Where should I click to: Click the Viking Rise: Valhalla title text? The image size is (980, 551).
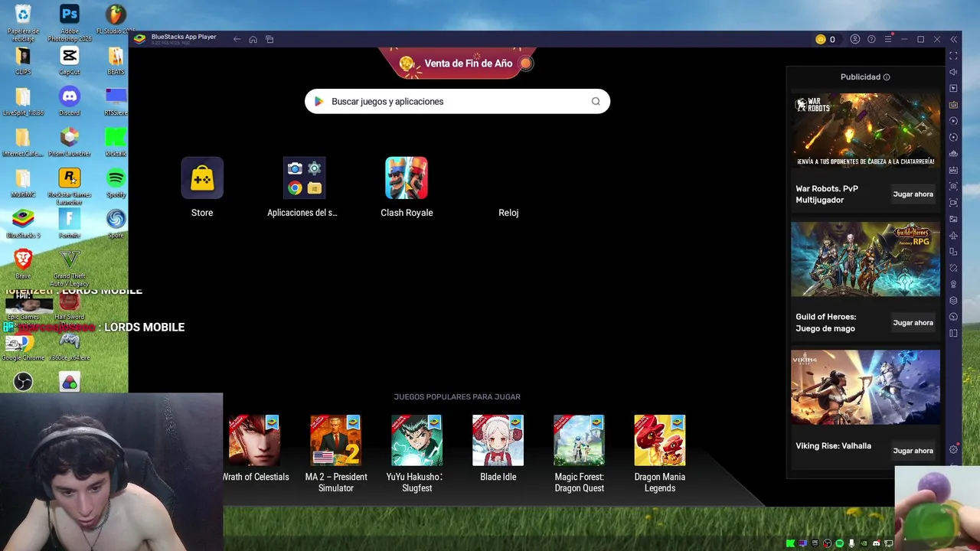point(833,445)
